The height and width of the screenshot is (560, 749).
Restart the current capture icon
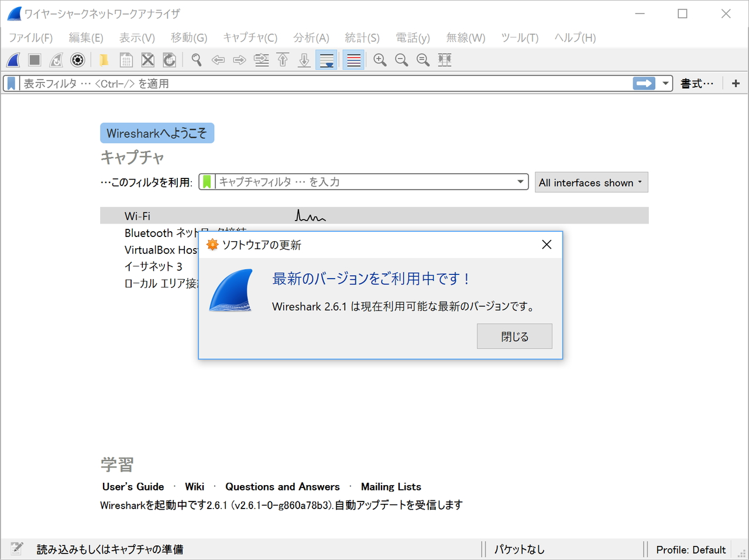point(56,60)
